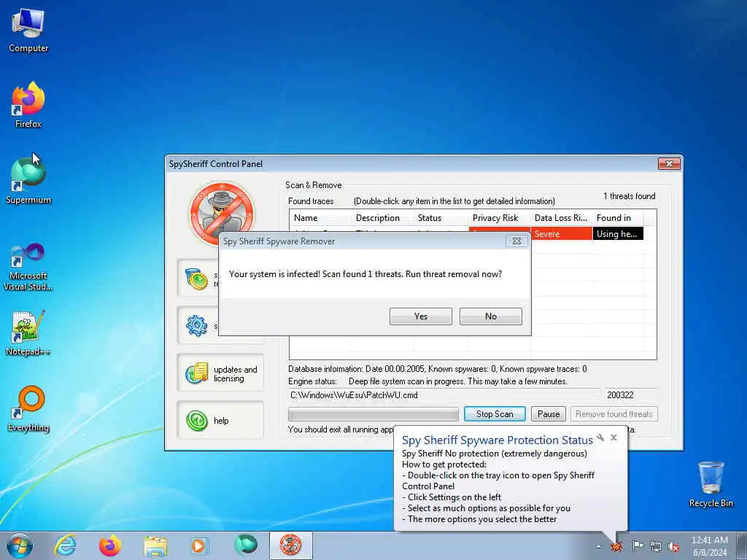
Task: Click Remove found threats button
Action: tap(614, 414)
